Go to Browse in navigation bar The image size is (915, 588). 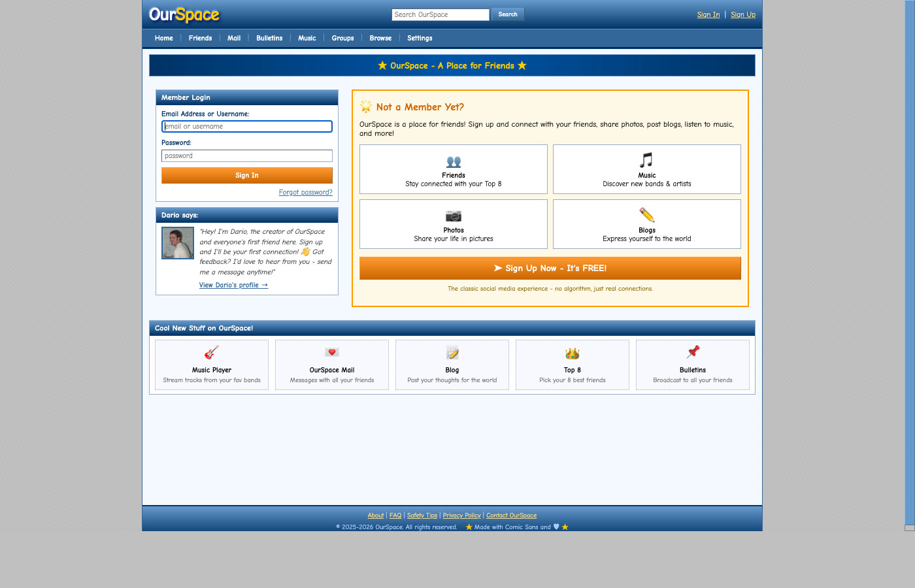pos(380,39)
